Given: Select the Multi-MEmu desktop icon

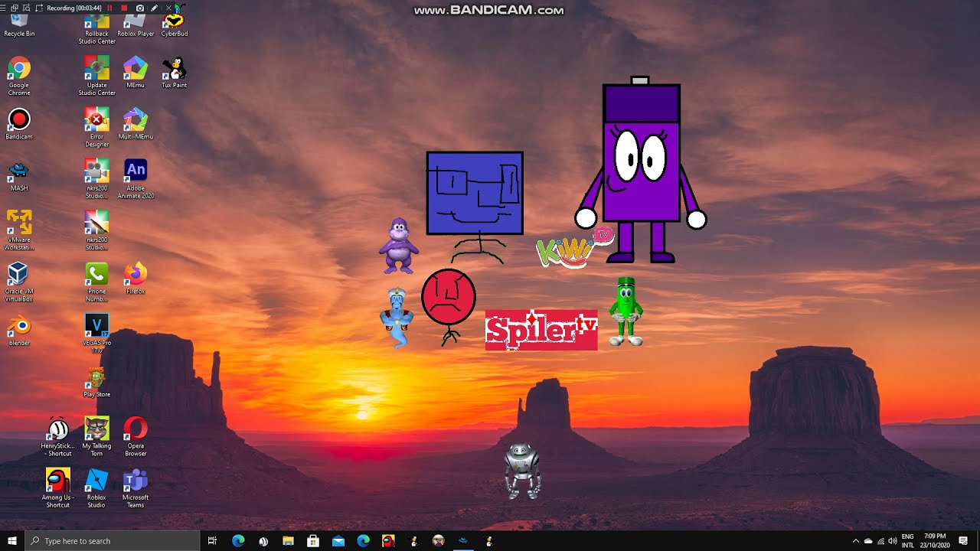Looking at the screenshot, I should (x=136, y=125).
